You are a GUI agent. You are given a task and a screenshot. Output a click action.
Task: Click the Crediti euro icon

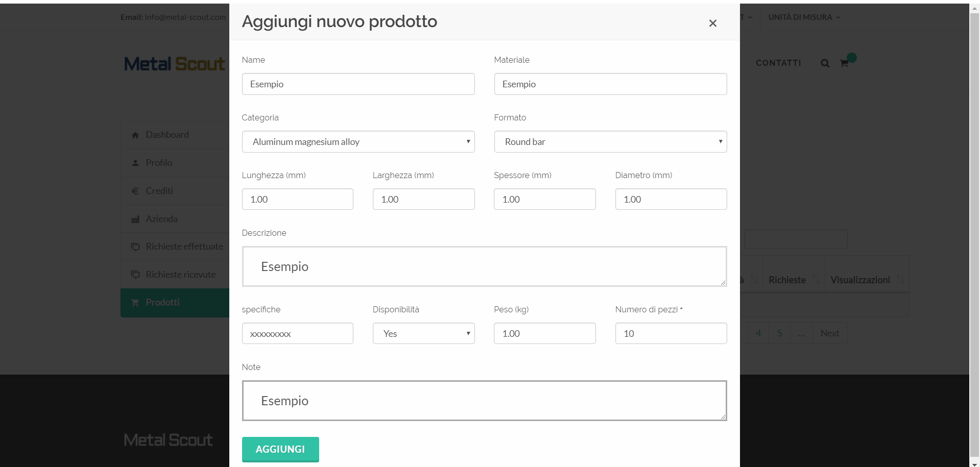[135, 191]
